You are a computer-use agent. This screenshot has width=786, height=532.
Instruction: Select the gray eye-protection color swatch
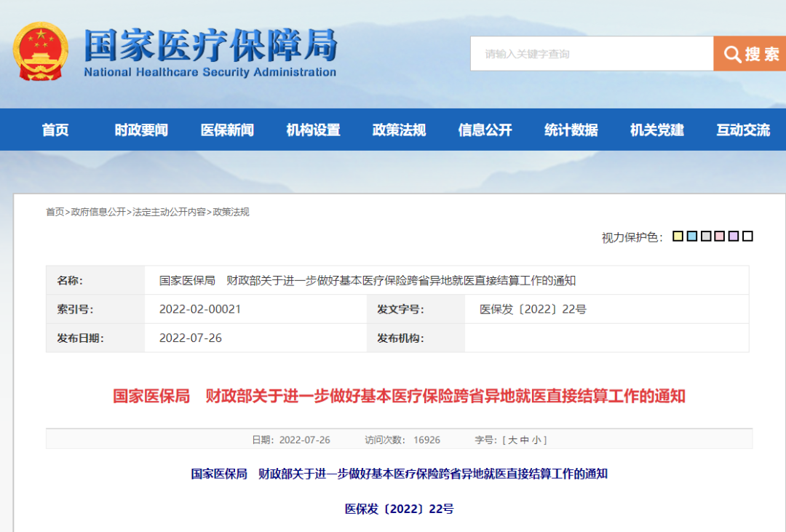(706, 237)
